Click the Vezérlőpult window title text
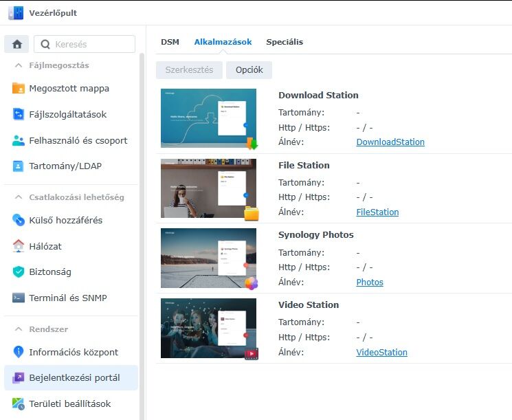Viewport: 512px width, 420px height. [53, 13]
